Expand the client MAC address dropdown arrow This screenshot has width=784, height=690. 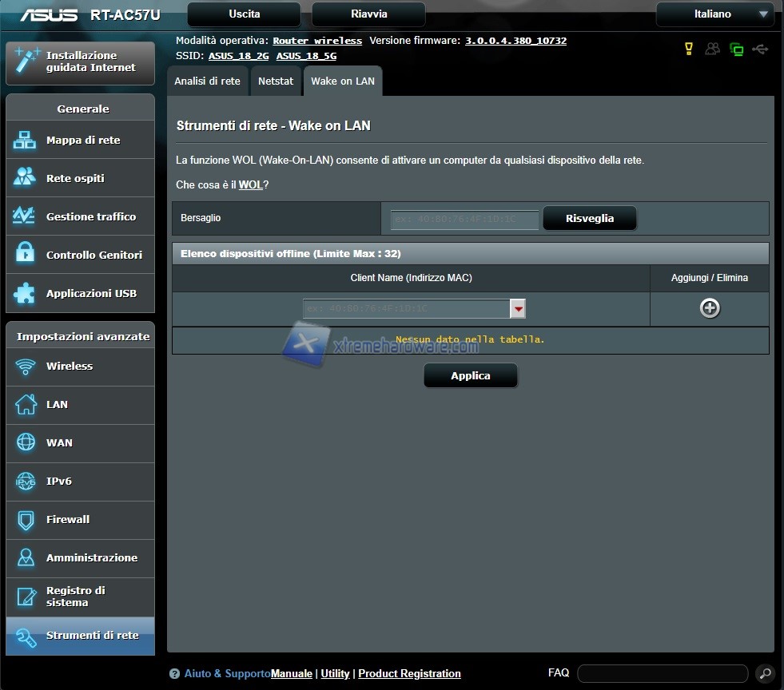coord(518,308)
